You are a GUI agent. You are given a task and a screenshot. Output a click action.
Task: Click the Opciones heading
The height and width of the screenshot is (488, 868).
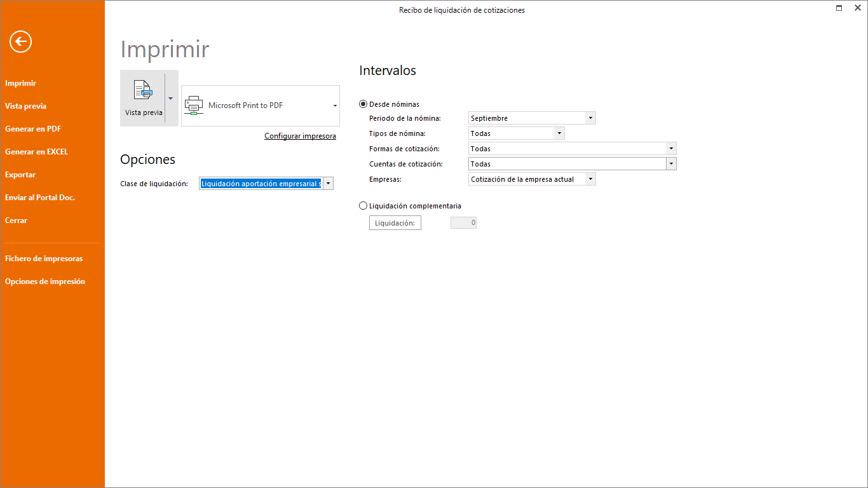(x=147, y=159)
